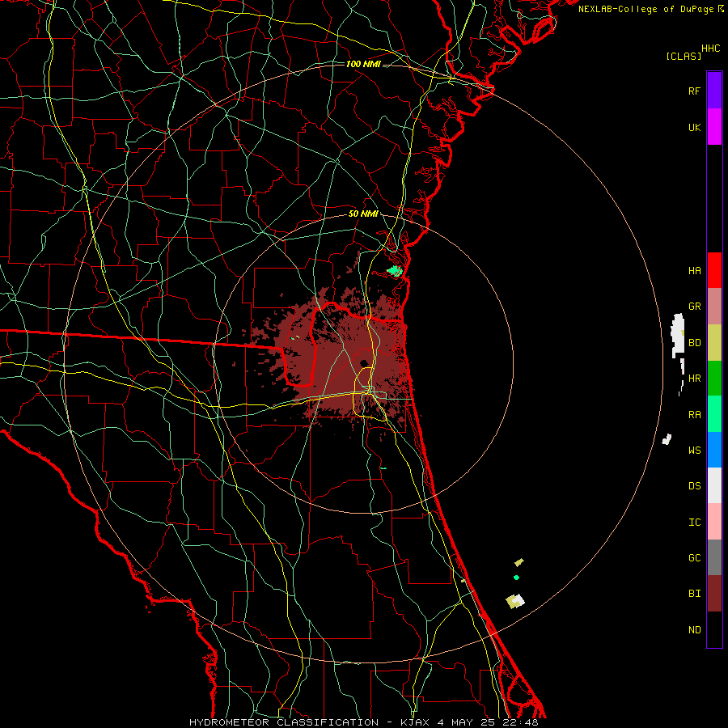Screen dimensions: 728x728
Task: Click the small white echo offshore below large one
Action: 667,438
